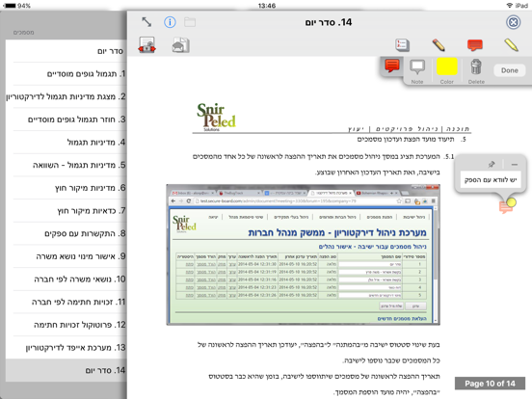Choose the Note option in annotation bar
The image size is (532, 399).
[x=417, y=71]
